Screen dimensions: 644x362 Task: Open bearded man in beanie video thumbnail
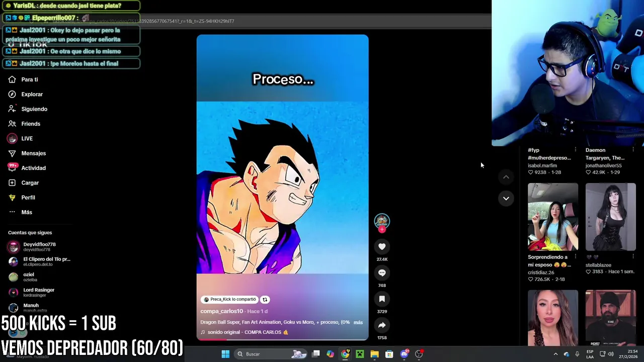pos(611,318)
